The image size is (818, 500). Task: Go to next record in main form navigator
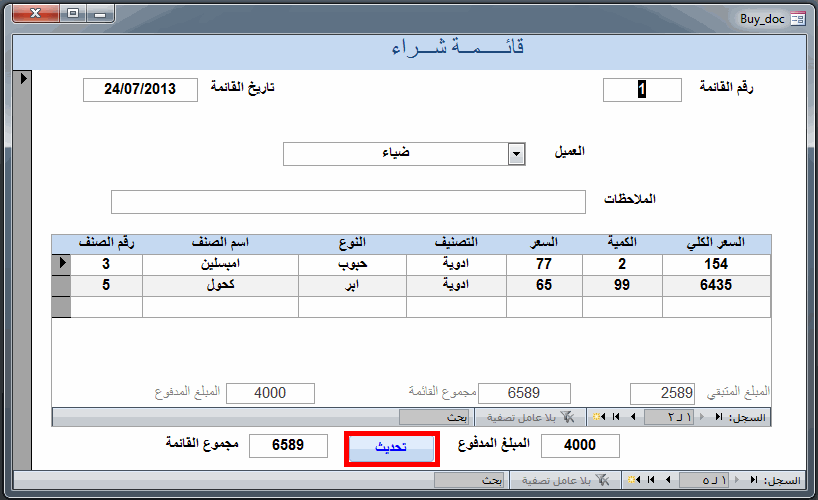pyautogui.click(x=668, y=480)
